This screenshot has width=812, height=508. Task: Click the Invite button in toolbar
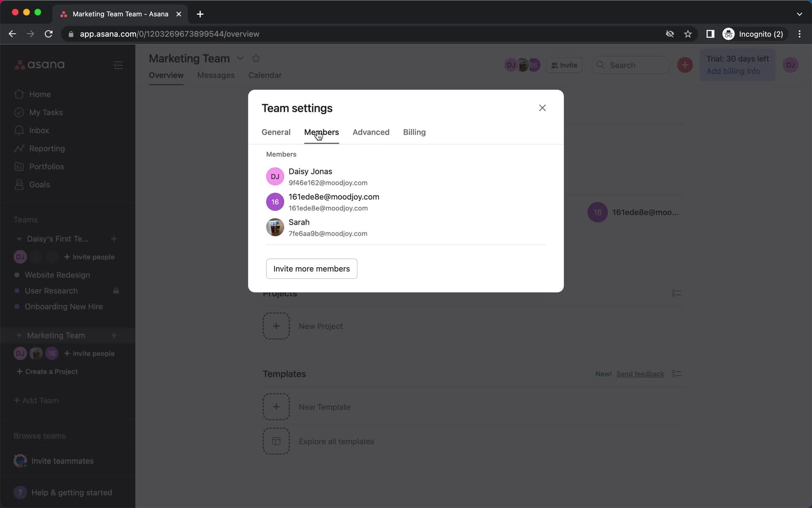[564, 64]
